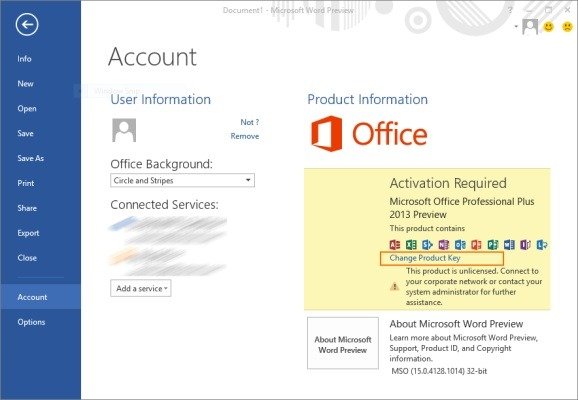Send a smile with the happy face icon
Viewport: 578px width, 400px height.
click(x=549, y=27)
